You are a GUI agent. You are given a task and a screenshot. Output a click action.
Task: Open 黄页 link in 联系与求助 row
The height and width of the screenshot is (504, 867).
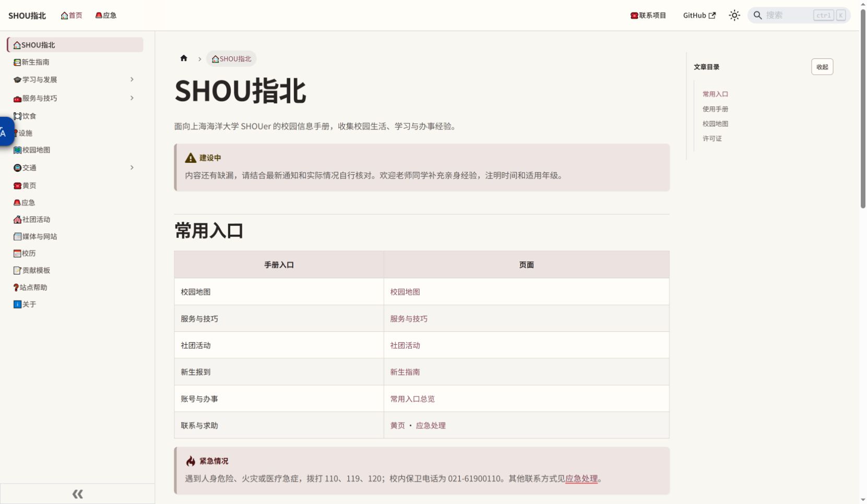click(x=397, y=425)
